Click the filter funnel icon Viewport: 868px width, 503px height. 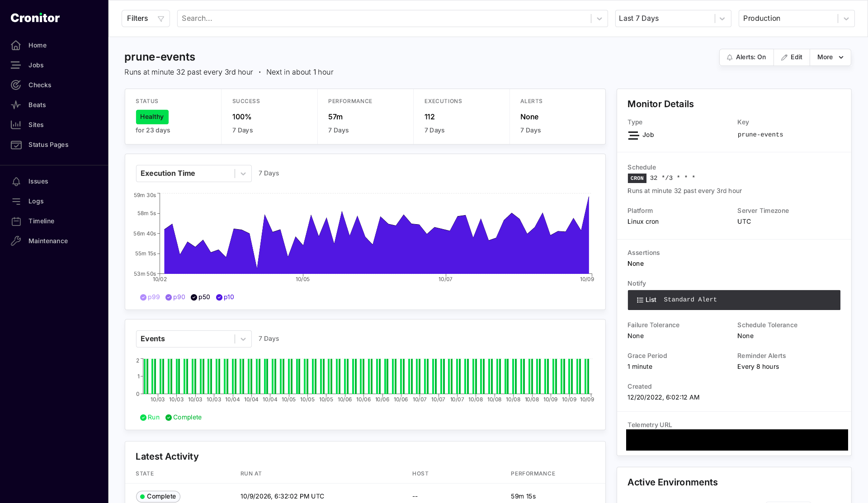tap(160, 19)
